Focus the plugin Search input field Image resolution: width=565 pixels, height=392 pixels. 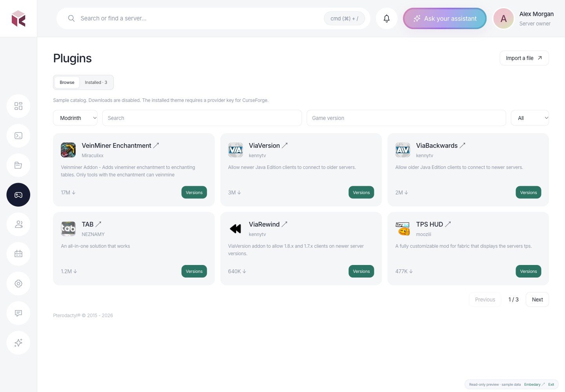click(x=202, y=118)
